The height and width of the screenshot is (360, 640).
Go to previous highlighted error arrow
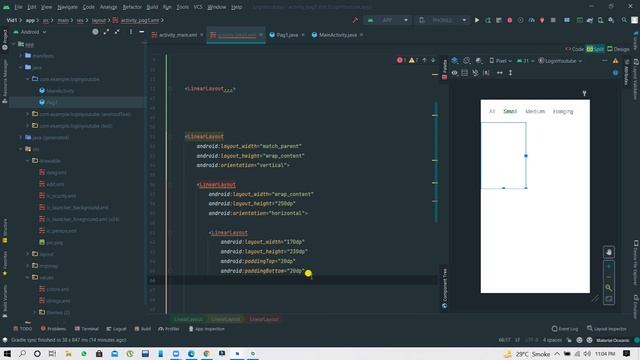[x=424, y=60]
